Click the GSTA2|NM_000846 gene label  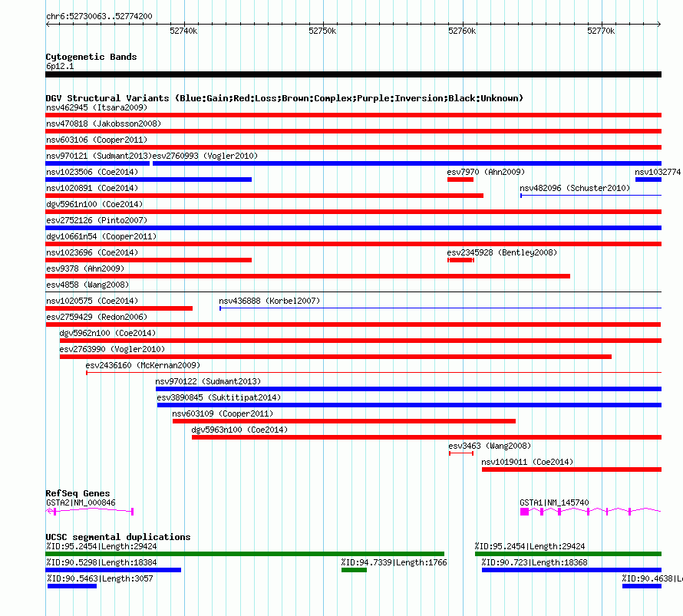tap(81, 502)
